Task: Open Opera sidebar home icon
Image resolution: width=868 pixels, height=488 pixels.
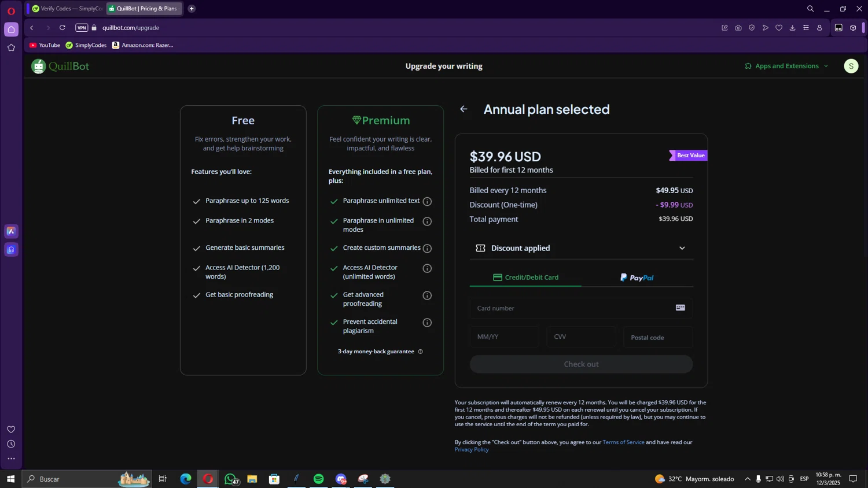Action: [x=11, y=29]
